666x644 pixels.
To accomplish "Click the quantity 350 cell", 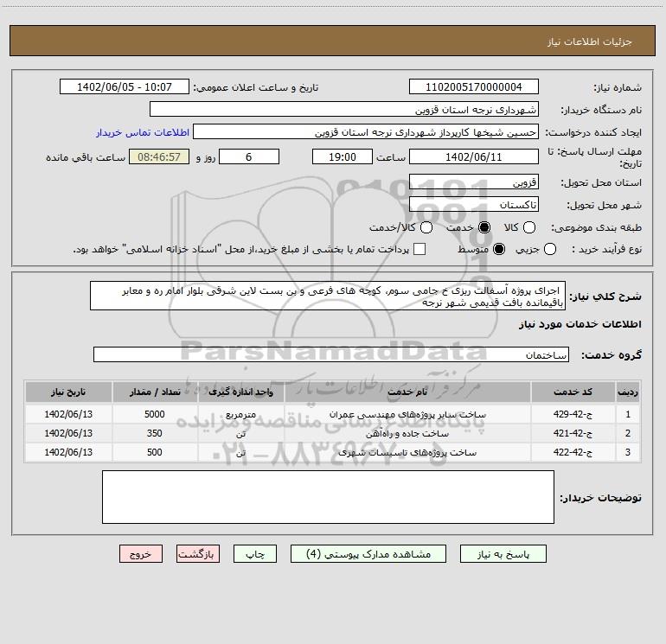I will [x=155, y=433].
